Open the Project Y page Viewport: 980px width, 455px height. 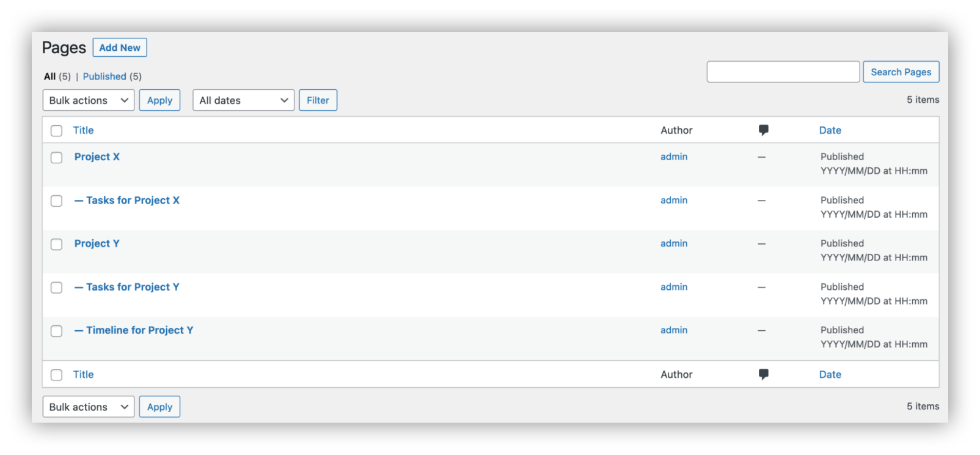[x=97, y=243]
